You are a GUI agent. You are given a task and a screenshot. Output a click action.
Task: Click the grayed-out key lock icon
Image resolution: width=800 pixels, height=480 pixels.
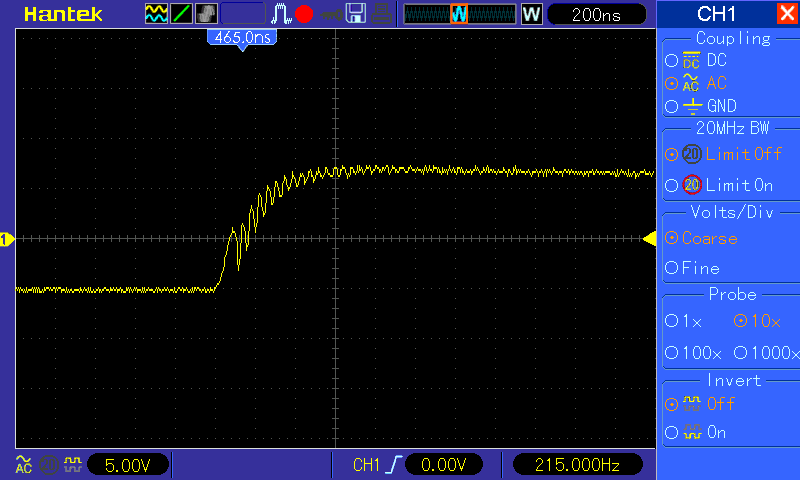point(332,15)
